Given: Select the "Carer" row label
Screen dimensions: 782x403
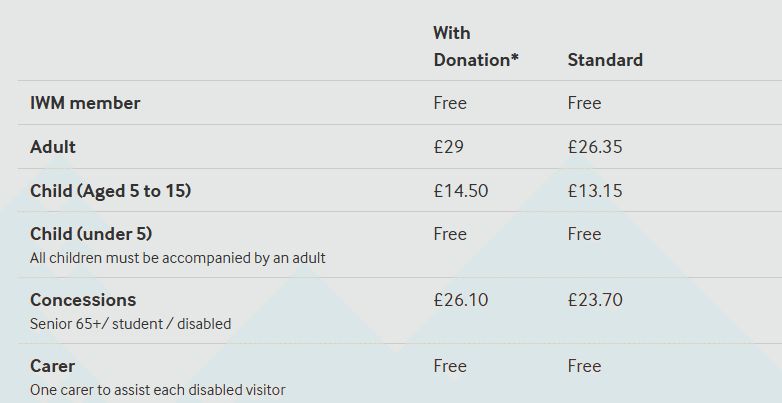Looking at the screenshot, I should [52, 366].
